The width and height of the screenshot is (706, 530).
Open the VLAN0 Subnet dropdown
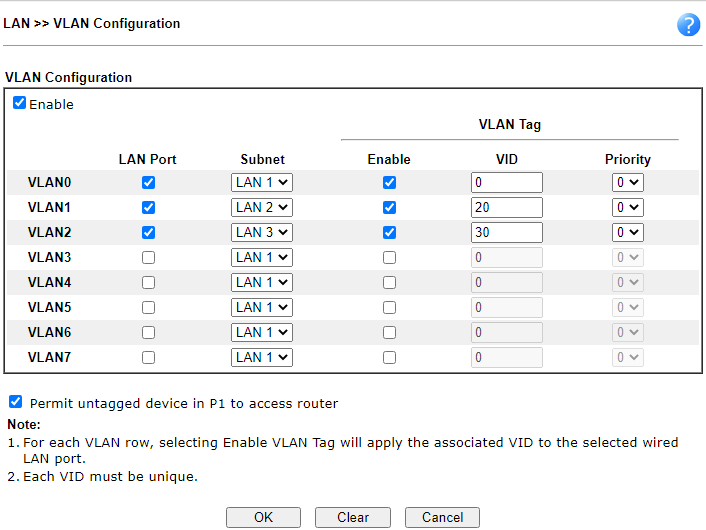click(262, 183)
